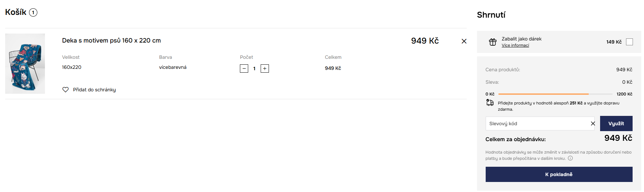The image size is (644, 192).
Task: Focus the Slevový kód input field
Action: pyautogui.click(x=538, y=124)
